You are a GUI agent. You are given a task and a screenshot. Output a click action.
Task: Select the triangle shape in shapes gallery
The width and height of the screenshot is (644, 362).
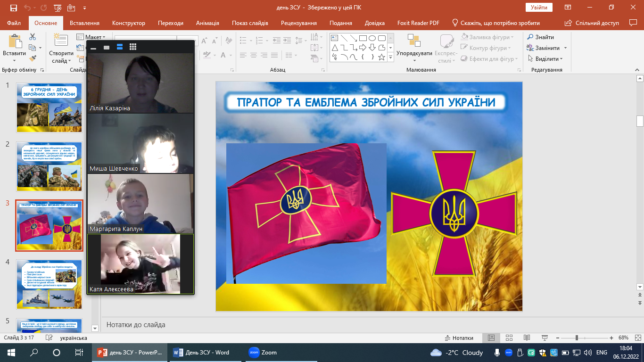(x=335, y=48)
